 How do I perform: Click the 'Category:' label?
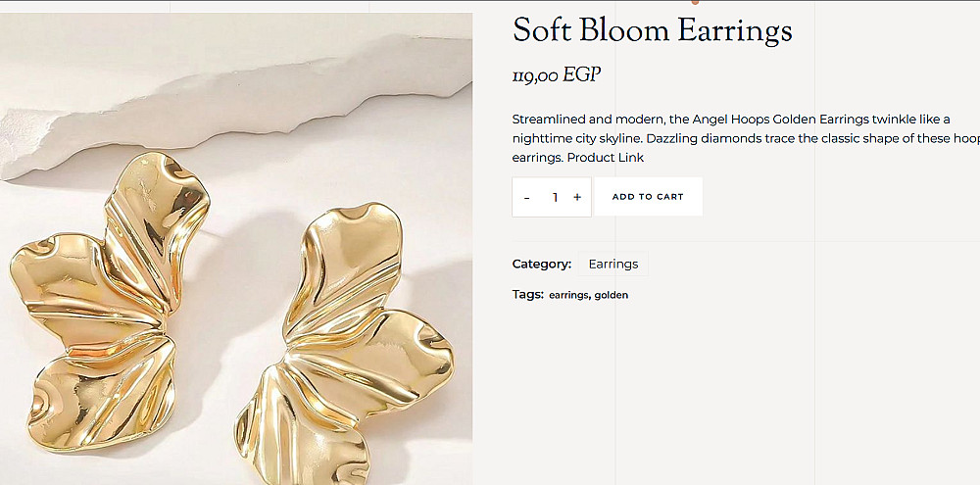pyautogui.click(x=542, y=264)
